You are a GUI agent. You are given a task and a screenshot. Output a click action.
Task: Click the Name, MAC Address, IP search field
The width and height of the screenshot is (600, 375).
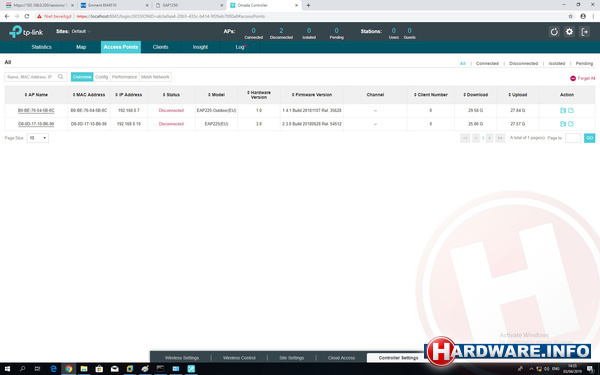tap(36, 77)
